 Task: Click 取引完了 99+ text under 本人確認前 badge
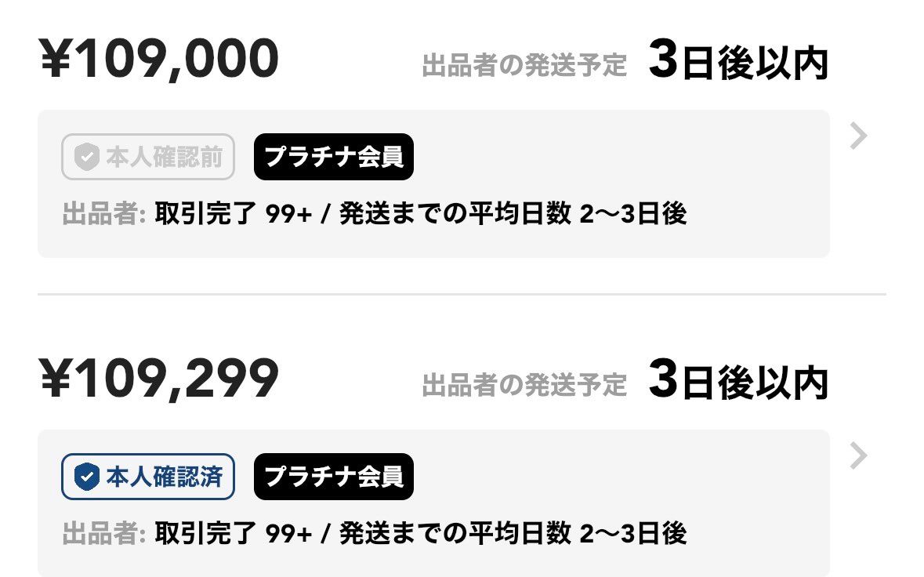(234, 214)
